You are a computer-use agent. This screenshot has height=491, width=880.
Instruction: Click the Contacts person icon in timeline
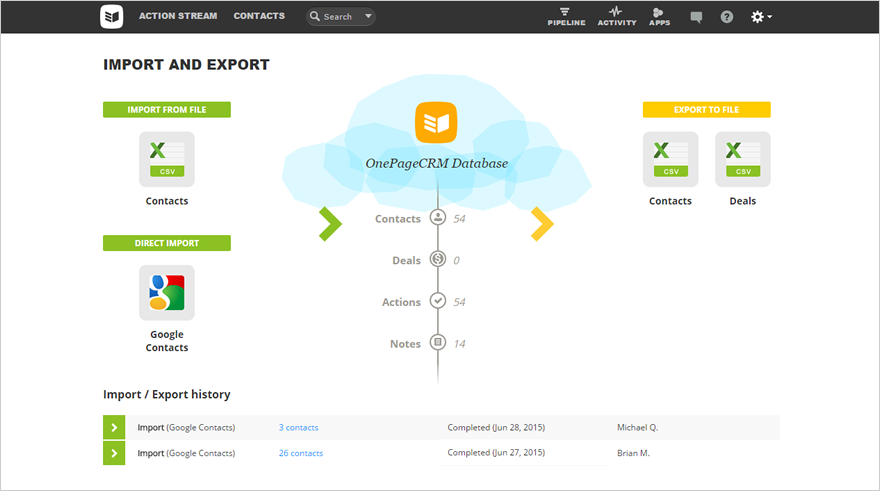pos(438,217)
